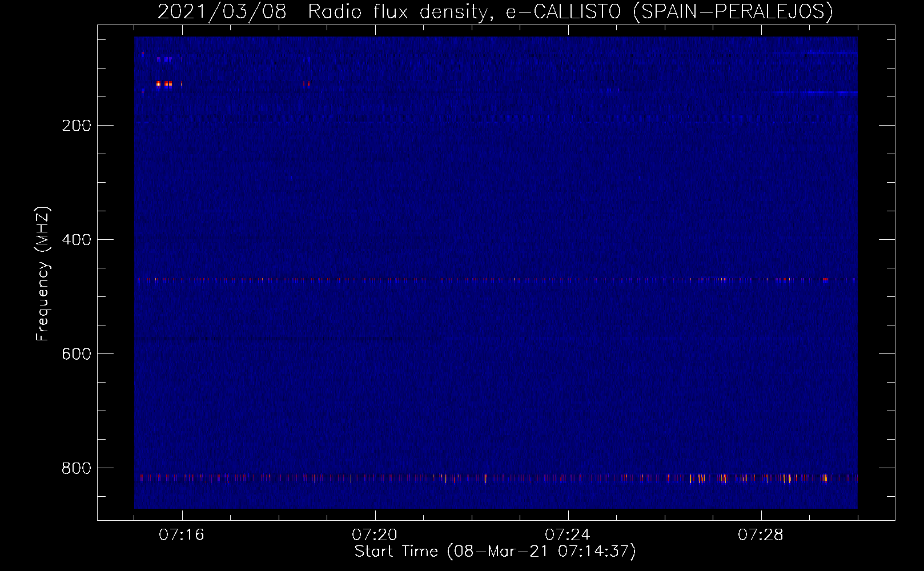
Task: Click the 'Frequency (MHZ)' axis label
Action: click(x=43, y=274)
